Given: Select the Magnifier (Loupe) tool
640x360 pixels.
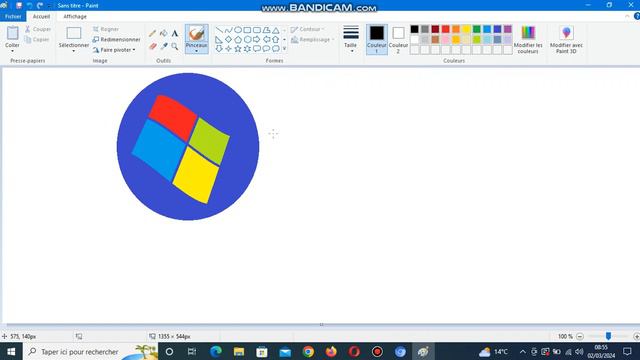Looking at the screenshot, I should point(175,46).
